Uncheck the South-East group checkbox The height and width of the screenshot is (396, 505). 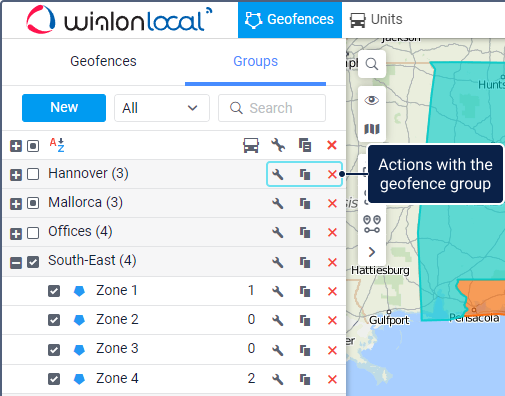coord(33,262)
